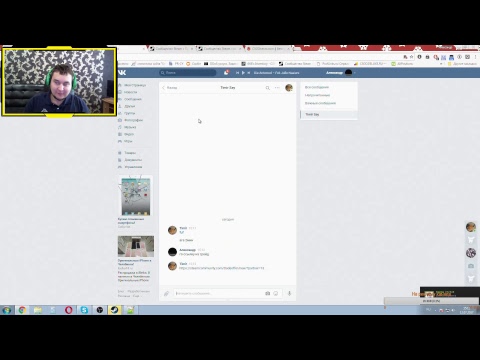Screen dimensions: 480x360
Task: Click the VK logo in the header
Action: [x=122, y=72]
